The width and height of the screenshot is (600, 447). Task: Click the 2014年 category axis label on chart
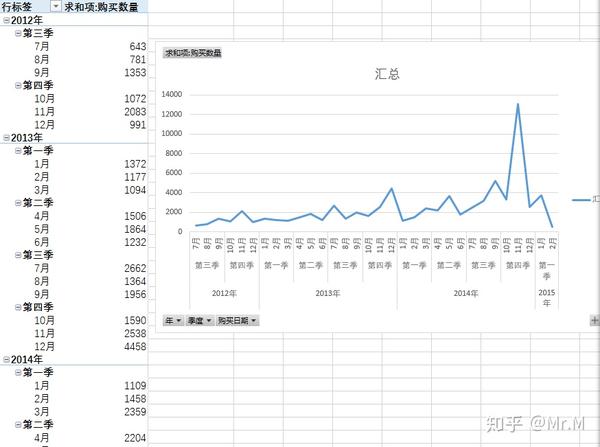[x=466, y=293]
